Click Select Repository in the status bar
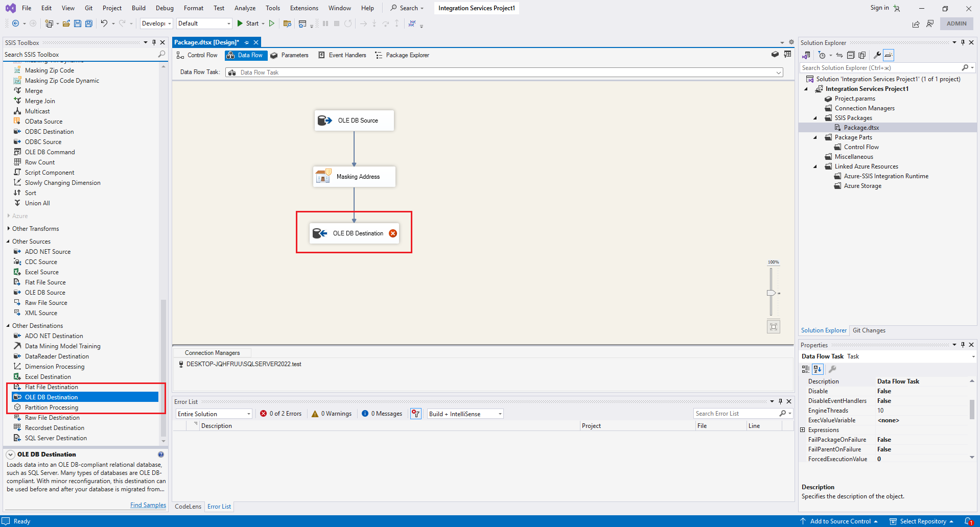 pyautogui.click(x=923, y=521)
